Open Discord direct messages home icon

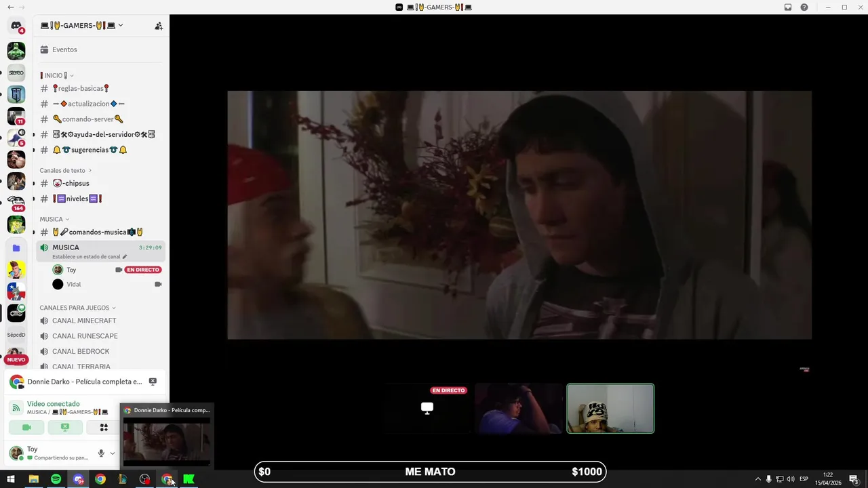point(16,26)
